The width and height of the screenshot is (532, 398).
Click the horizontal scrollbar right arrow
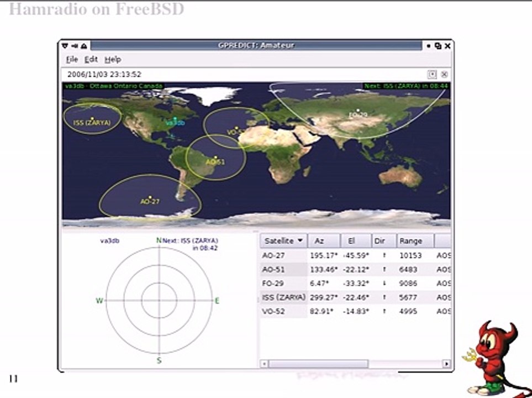[447, 364]
